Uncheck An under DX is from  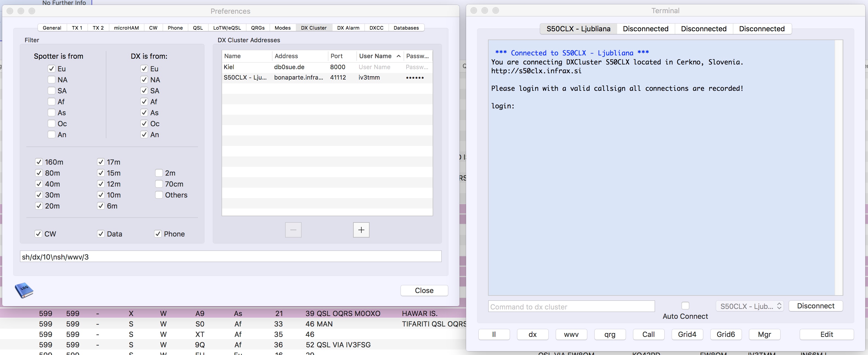pos(144,134)
